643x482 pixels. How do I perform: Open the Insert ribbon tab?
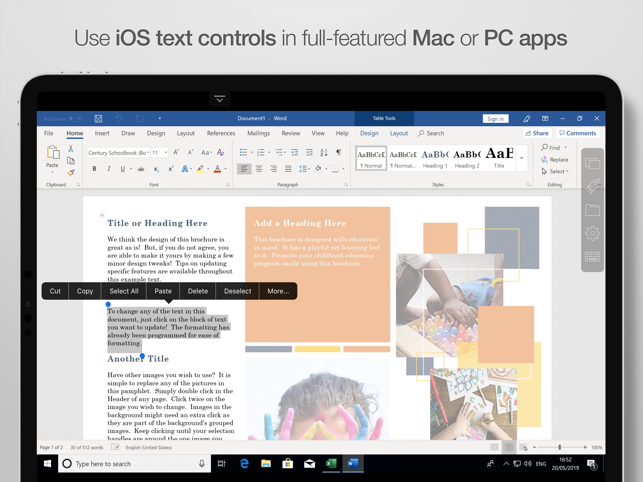point(102,133)
